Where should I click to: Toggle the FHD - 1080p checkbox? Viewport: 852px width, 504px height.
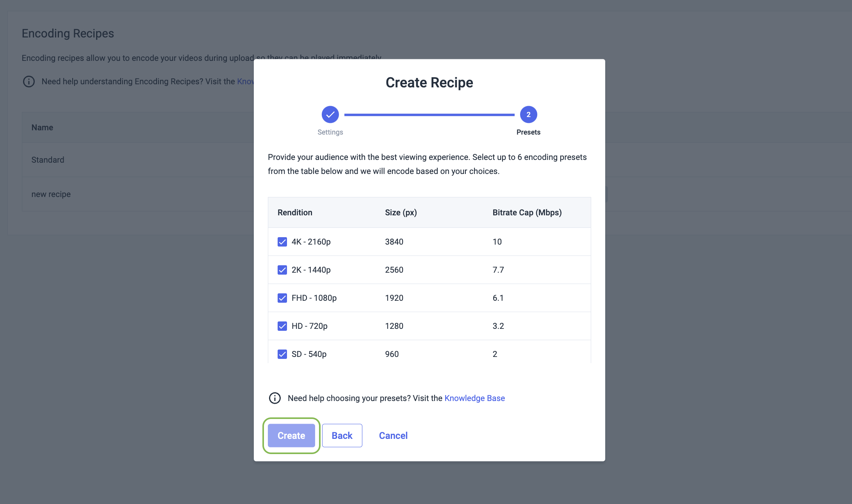click(282, 298)
